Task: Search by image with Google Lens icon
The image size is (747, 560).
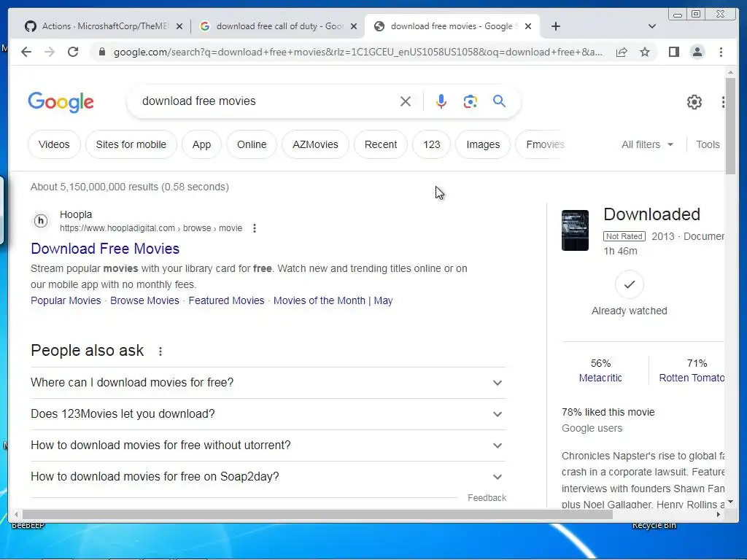Action: (471, 101)
